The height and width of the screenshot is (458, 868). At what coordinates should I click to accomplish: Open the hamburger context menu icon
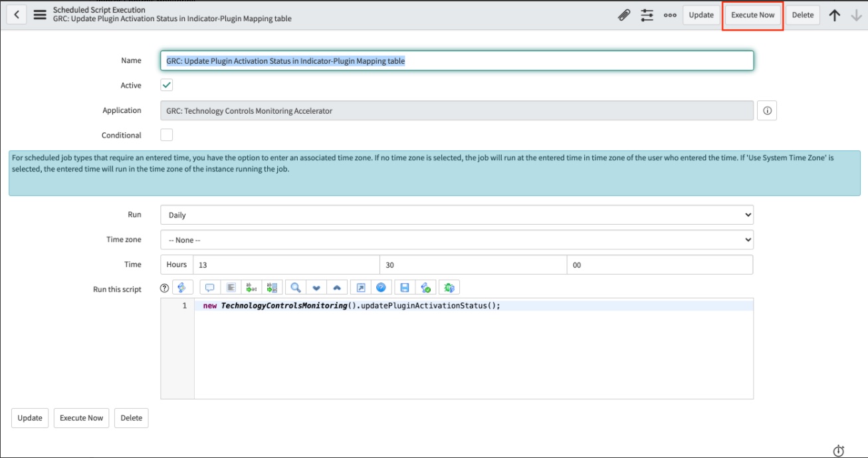tap(40, 15)
